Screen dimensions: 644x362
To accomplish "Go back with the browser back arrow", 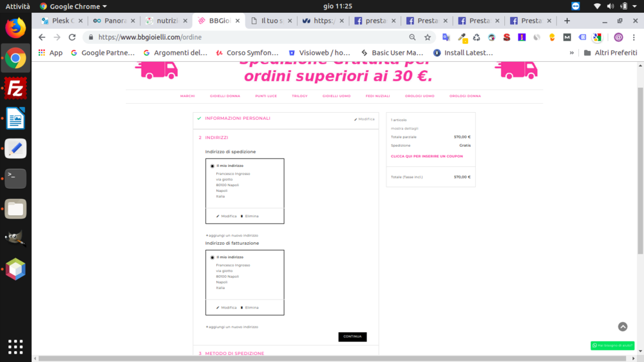I will (42, 37).
